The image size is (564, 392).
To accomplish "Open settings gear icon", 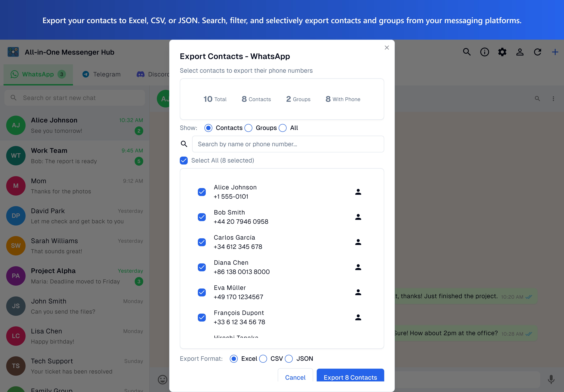I will tap(502, 52).
